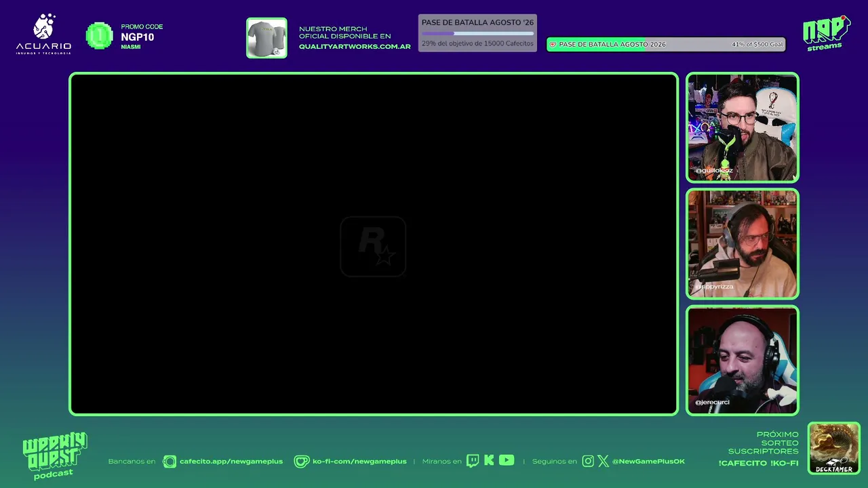This screenshot has height=488, width=868.
Task: Click the Kick icon
Action: pyautogui.click(x=489, y=461)
